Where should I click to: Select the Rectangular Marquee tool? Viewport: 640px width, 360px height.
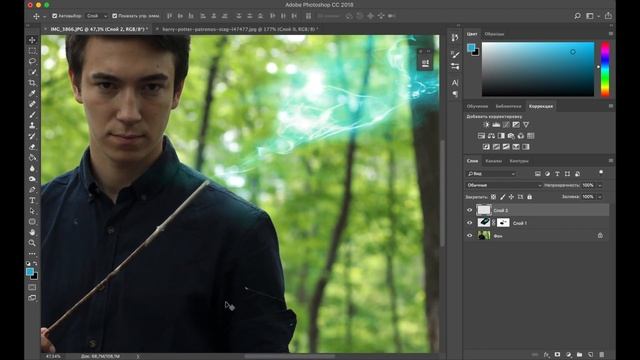32,51
